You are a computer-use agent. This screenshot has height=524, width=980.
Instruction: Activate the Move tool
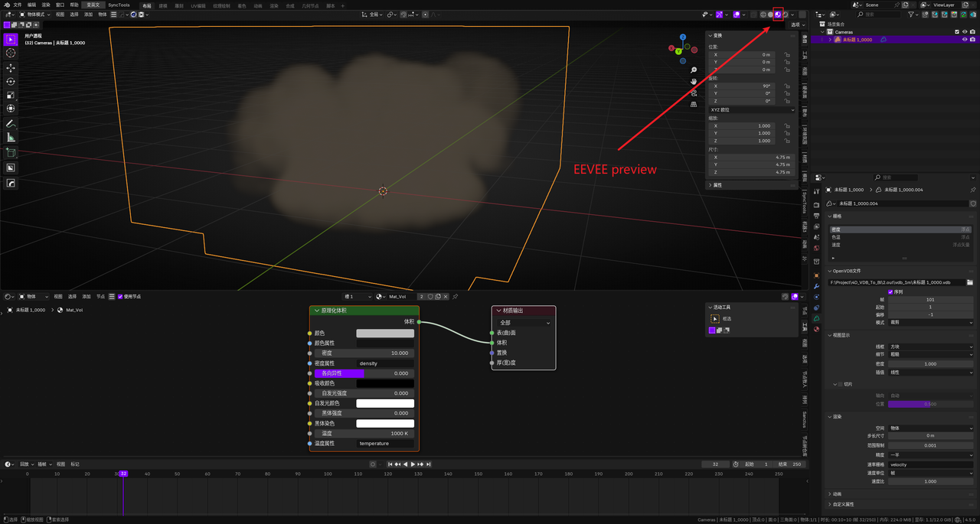point(11,68)
